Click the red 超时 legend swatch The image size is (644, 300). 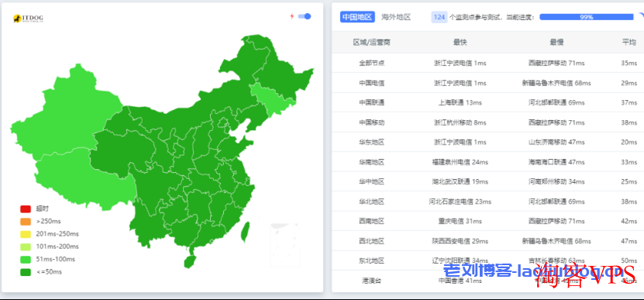click(x=26, y=209)
